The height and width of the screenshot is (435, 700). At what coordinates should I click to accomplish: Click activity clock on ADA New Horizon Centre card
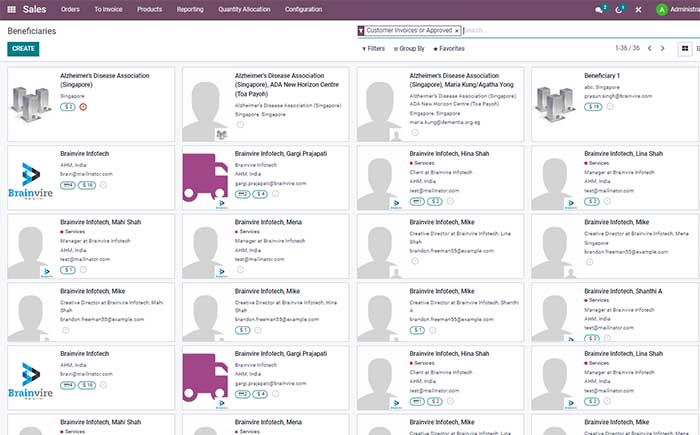pyautogui.click(x=240, y=125)
